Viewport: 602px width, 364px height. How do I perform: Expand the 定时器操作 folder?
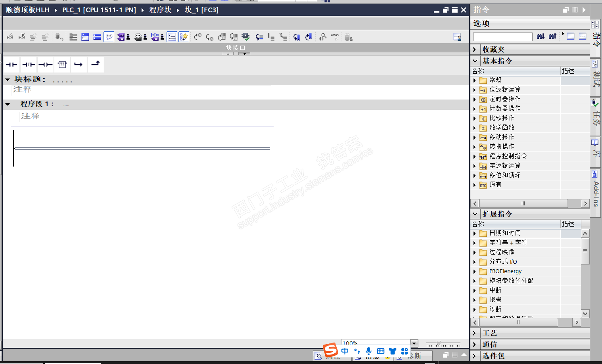tap(475, 99)
